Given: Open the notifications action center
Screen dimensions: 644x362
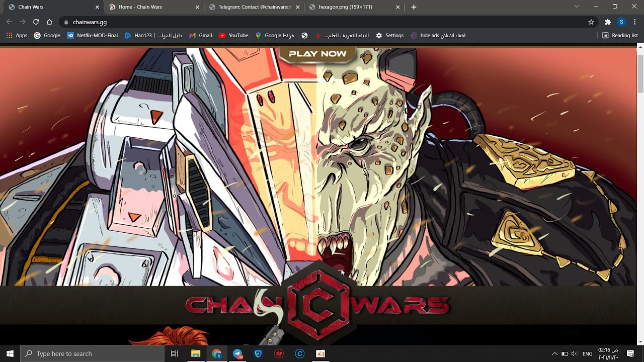Looking at the screenshot, I should point(630,354).
